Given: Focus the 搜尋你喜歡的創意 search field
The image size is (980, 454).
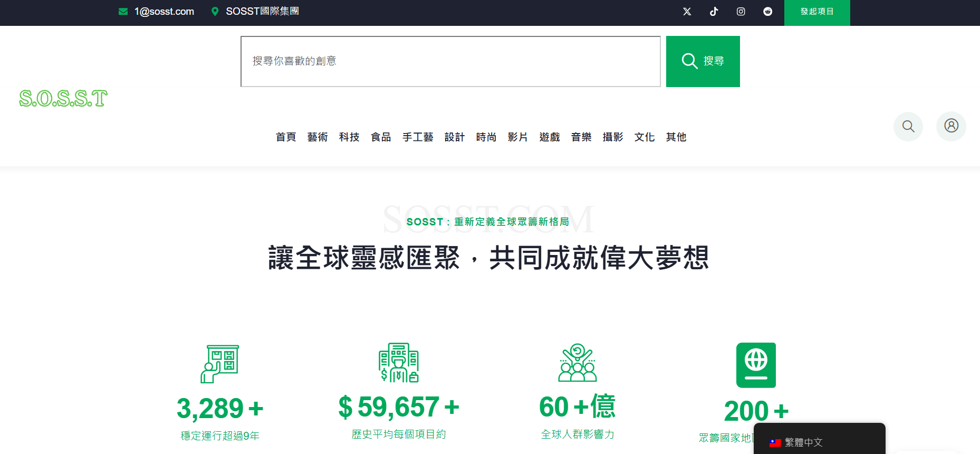Looking at the screenshot, I should click(x=450, y=61).
